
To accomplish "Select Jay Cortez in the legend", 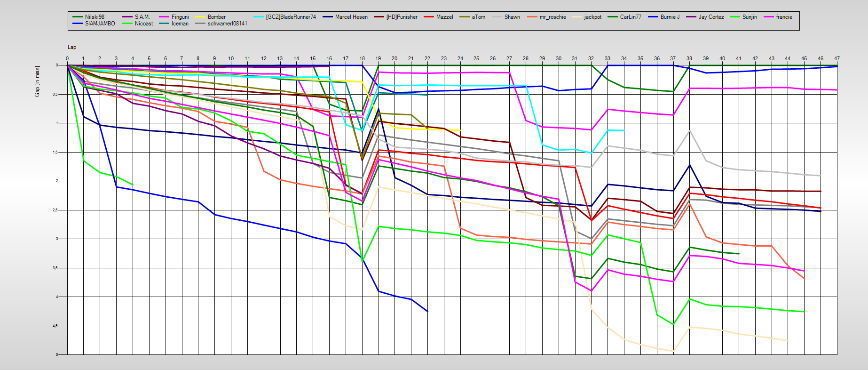I will [x=711, y=17].
